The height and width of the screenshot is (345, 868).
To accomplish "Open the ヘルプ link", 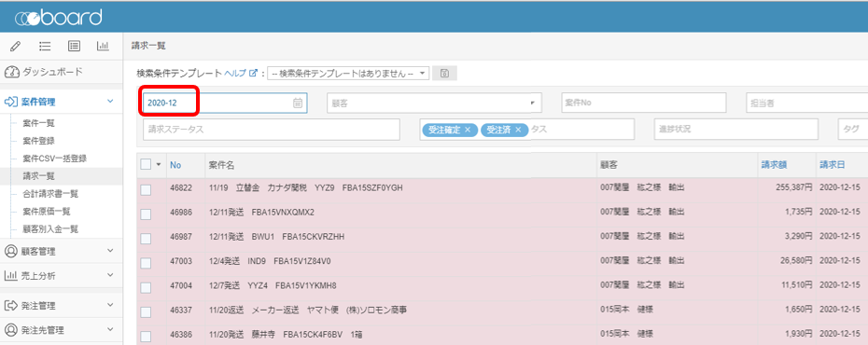I will click(235, 73).
